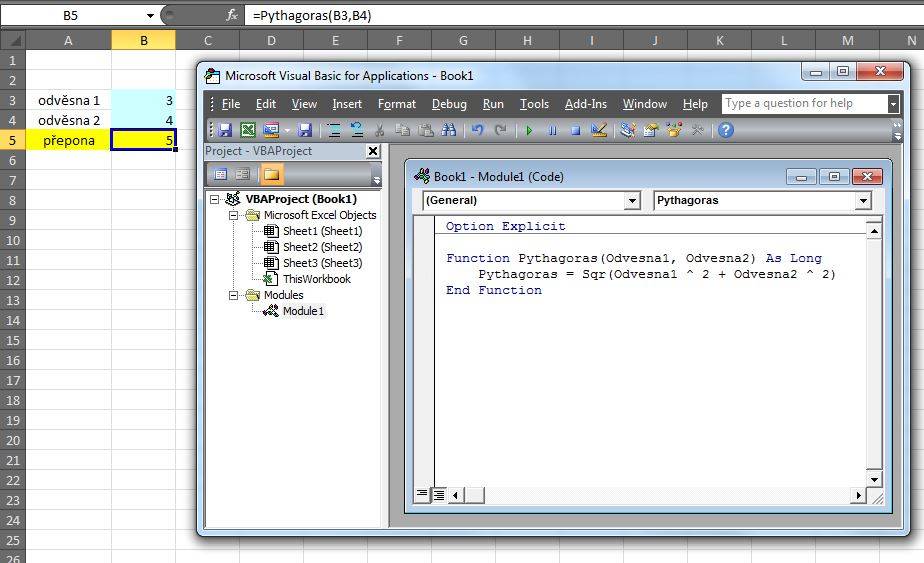The image size is (924, 563).
Task: Click the Select All corner of the worksheet
Action: (13, 40)
